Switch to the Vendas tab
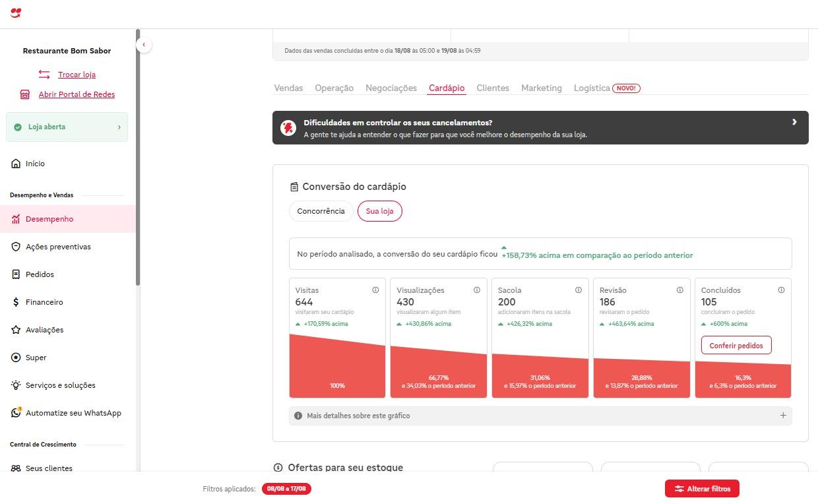Screen dimensions: 818x504 (288, 88)
